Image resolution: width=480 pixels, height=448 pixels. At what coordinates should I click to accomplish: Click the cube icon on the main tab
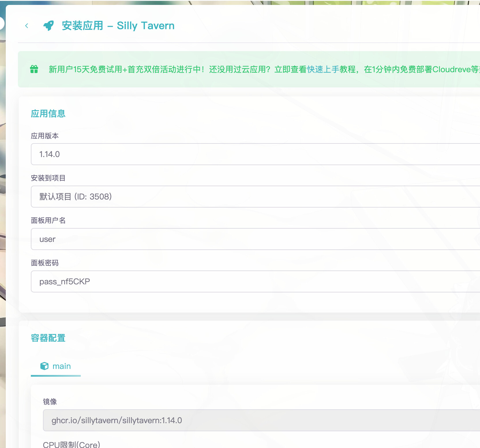[x=44, y=366]
